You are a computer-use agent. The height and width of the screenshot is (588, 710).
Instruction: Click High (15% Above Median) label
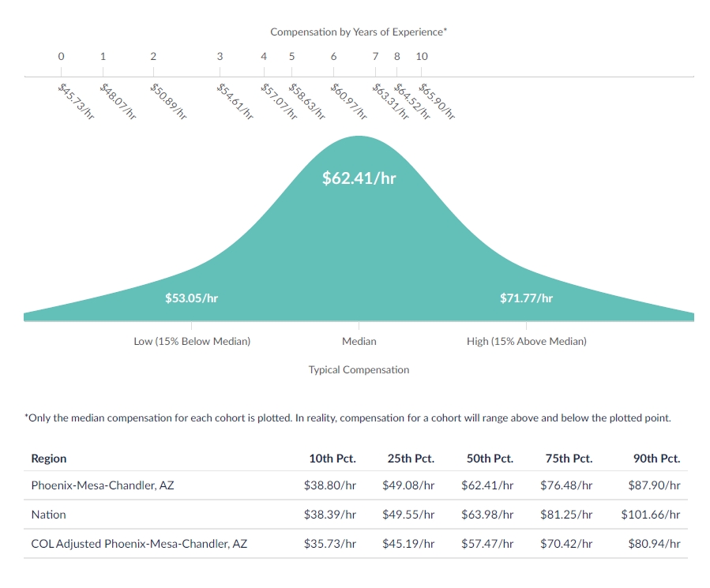tap(527, 341)
